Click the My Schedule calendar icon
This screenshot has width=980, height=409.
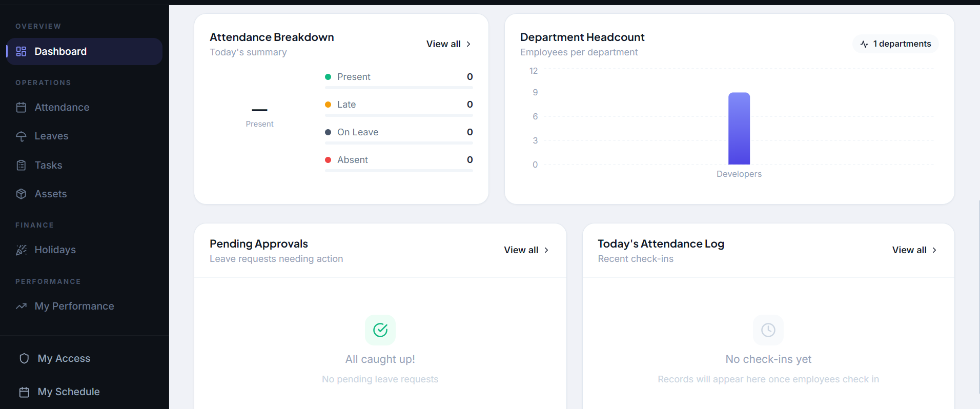24,392
